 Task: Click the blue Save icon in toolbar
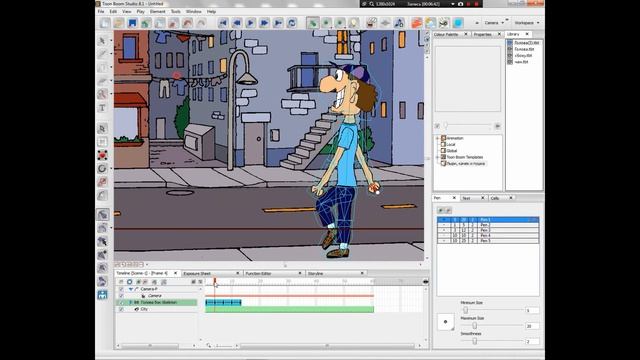[x=132, y=23]
